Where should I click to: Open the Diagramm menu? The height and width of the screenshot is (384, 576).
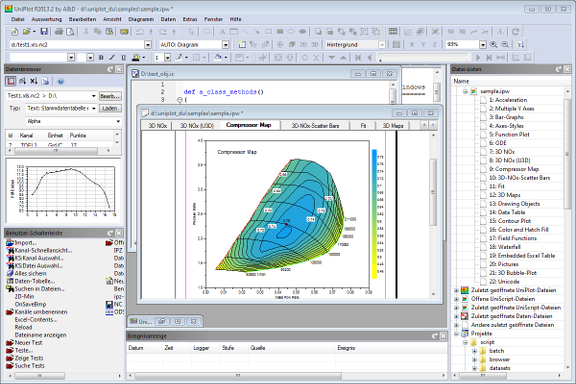click(x=141, y=19)
